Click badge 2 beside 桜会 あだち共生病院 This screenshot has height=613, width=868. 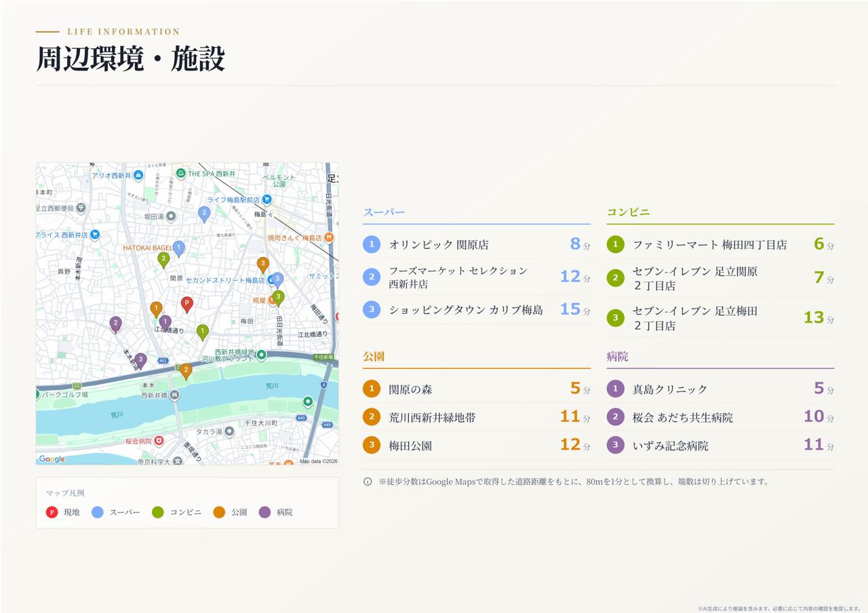[615, 417]
